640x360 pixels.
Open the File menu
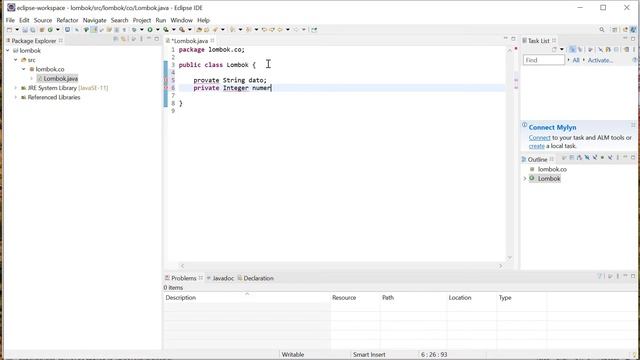pos(10,20)
